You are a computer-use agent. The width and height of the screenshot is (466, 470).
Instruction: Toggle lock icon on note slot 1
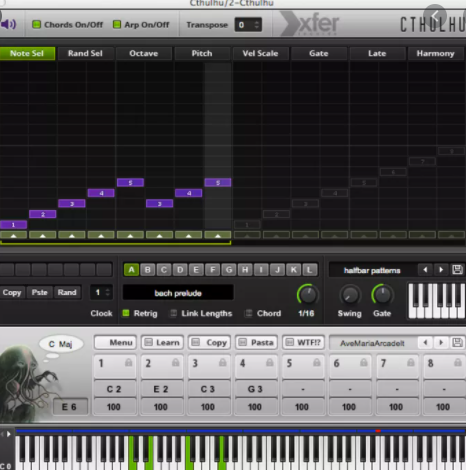coord(129,363)
